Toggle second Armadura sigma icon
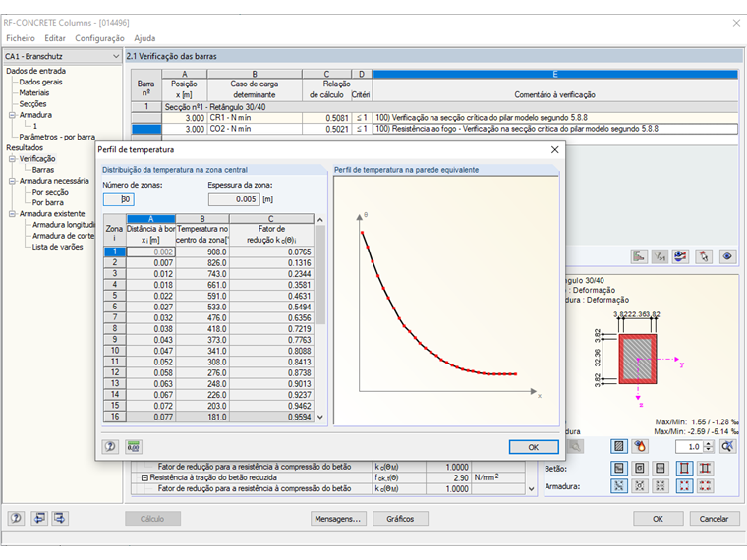This screenshot has width=747, height=560. 640,485
